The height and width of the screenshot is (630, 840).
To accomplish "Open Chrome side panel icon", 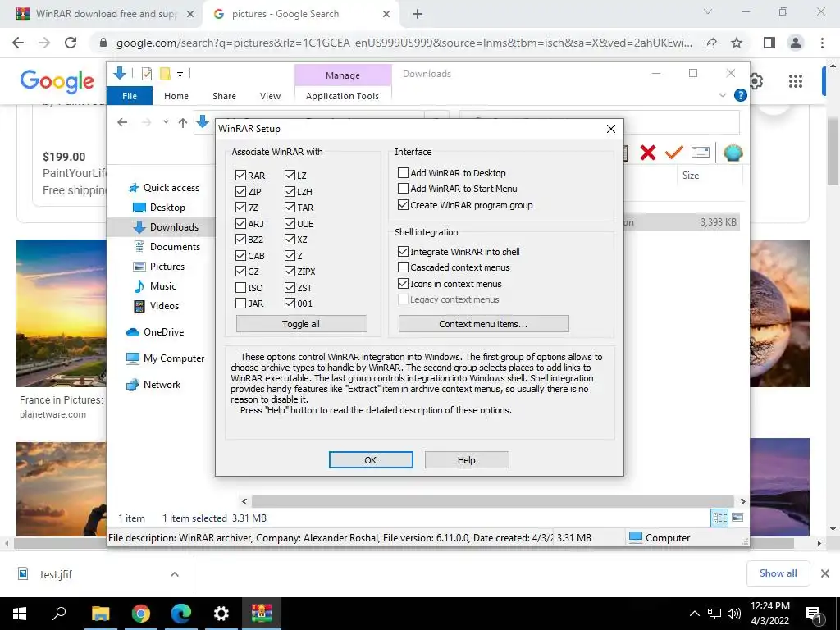I will pos(769,43).
